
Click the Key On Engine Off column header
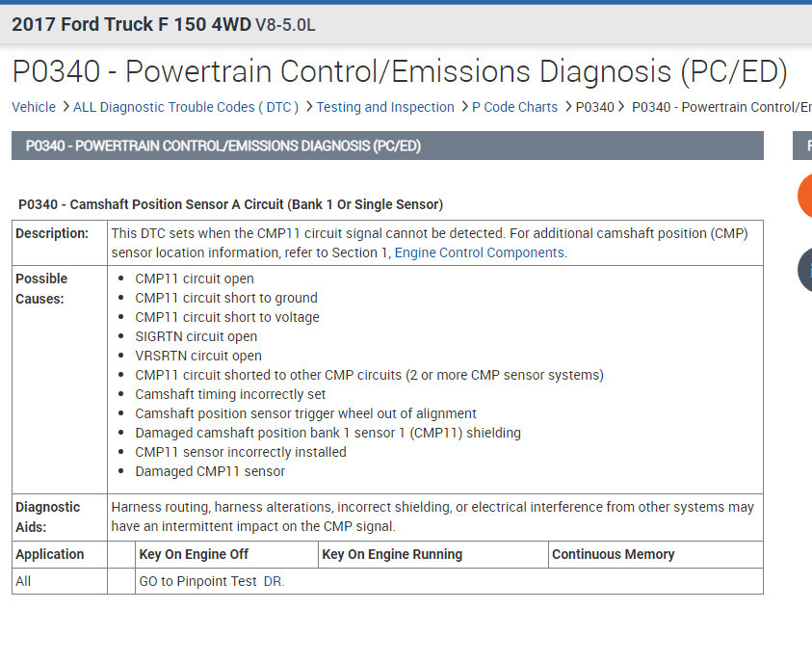(x=194, y=554)
